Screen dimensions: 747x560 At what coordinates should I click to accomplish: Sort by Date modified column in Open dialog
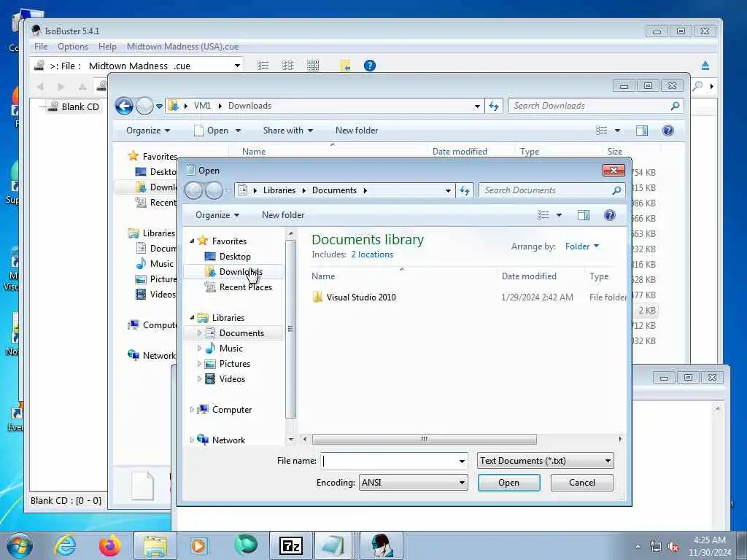tap(529, 276)
